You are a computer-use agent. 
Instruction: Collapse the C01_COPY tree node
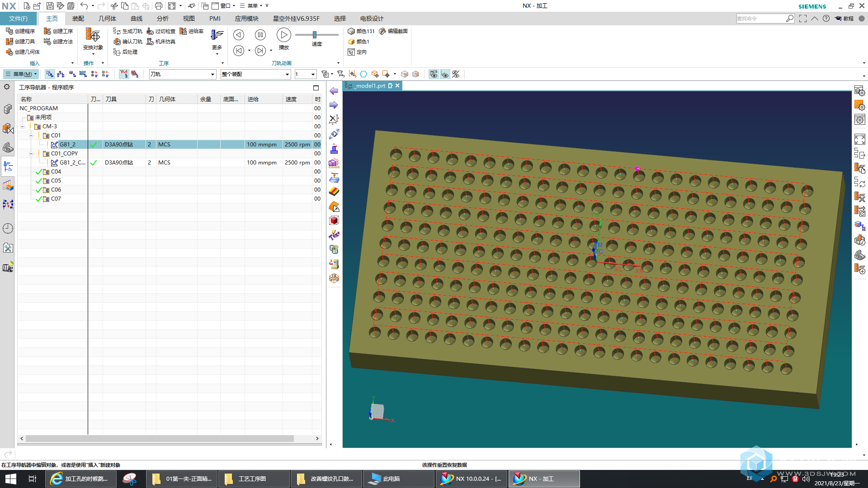(31, 154)
